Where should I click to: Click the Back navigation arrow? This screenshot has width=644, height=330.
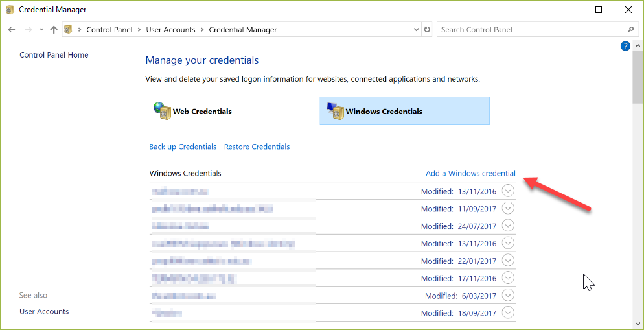pos(12,30)
